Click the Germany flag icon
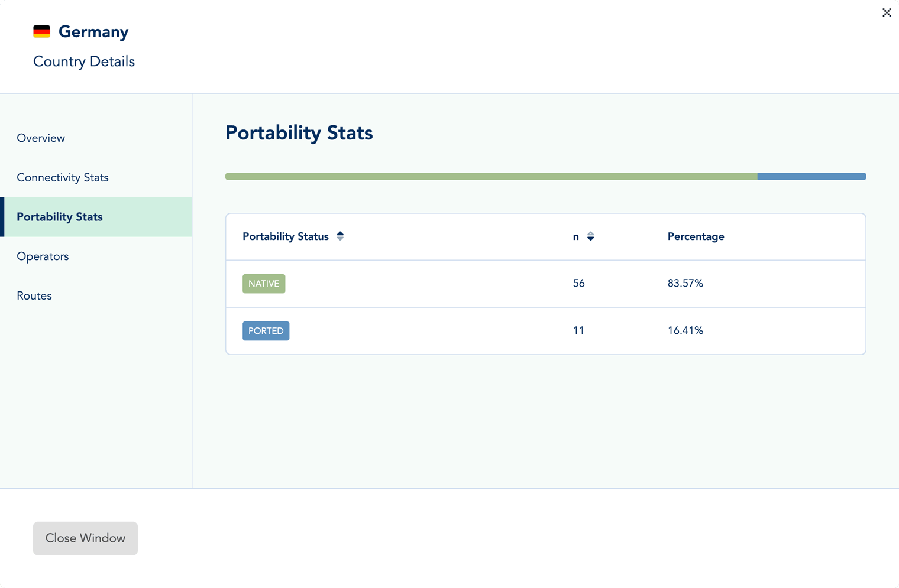Screen dimensions: 899x588 click(41, 32)
